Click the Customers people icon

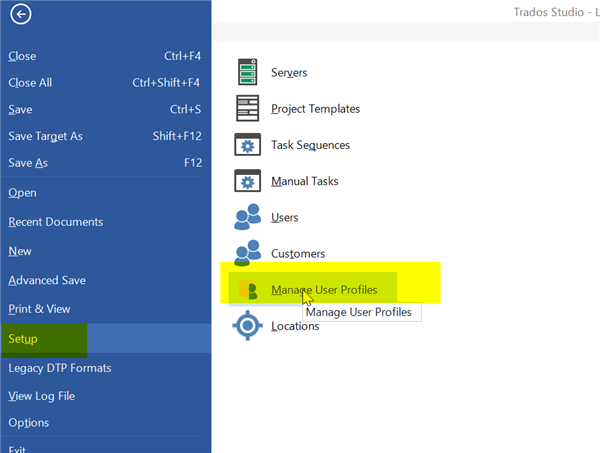pos(248,253)
